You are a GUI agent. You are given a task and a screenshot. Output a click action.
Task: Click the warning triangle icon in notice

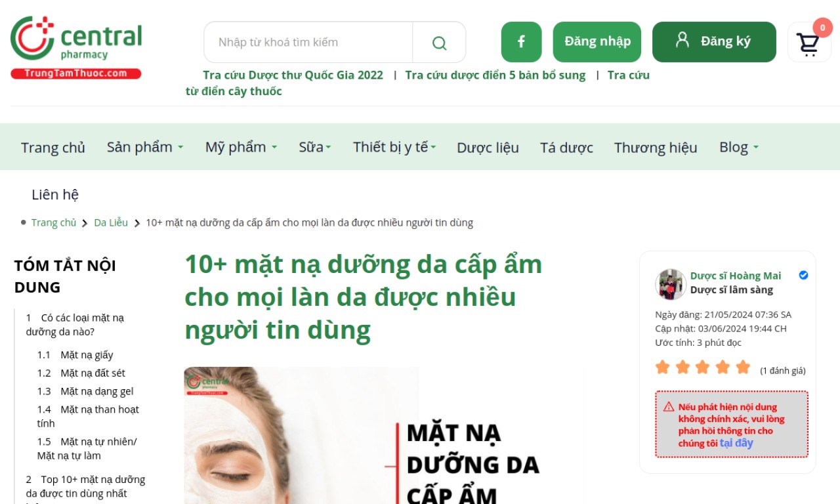click(669, 407)
